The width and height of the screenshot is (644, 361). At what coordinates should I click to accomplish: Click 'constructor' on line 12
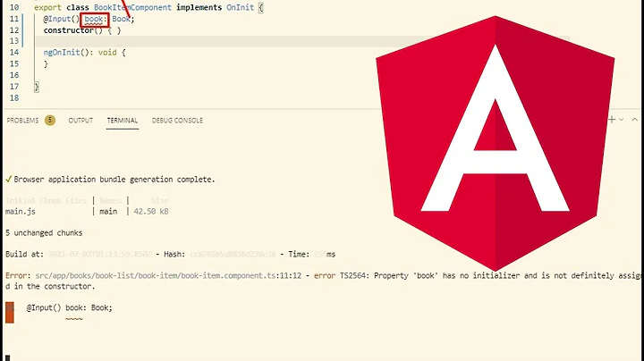69,30
